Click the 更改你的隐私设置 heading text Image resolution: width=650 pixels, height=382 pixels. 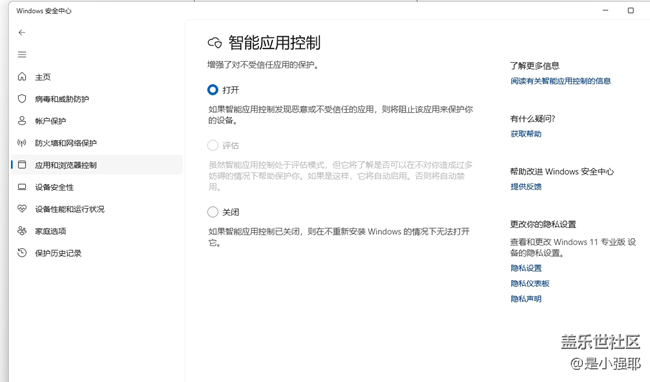(x=543, y=224)
